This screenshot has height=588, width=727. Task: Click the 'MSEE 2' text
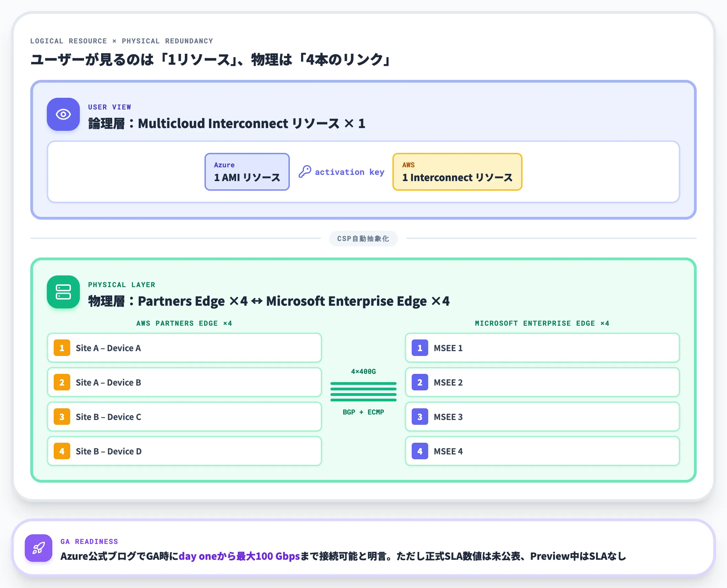point(448,382)
